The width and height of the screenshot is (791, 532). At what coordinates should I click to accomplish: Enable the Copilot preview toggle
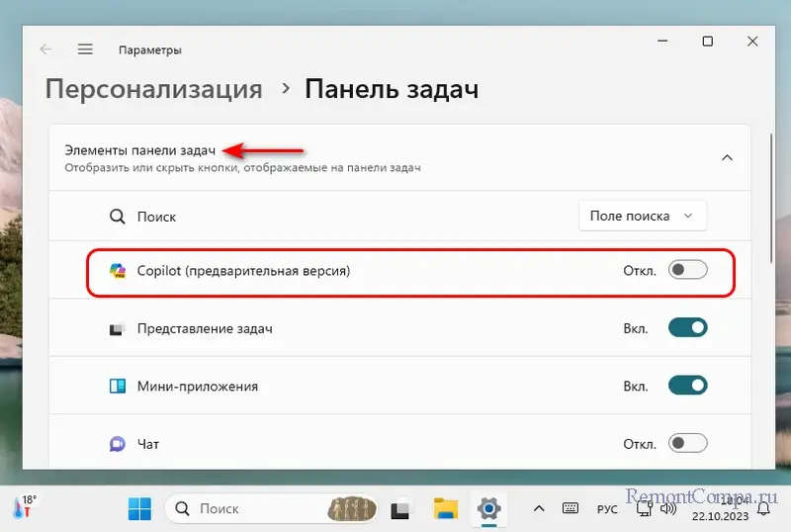(688, 270)
